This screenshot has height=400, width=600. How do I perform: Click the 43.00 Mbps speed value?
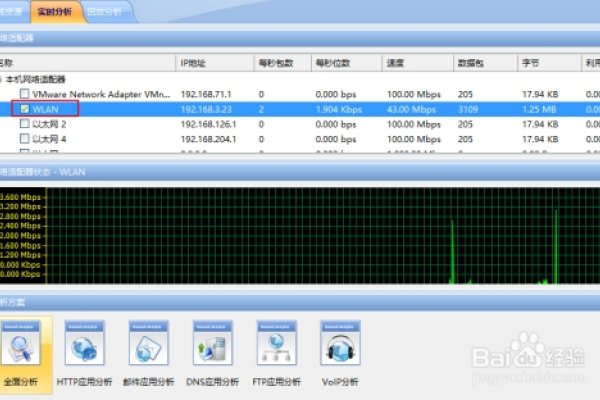tap(412, 109)
